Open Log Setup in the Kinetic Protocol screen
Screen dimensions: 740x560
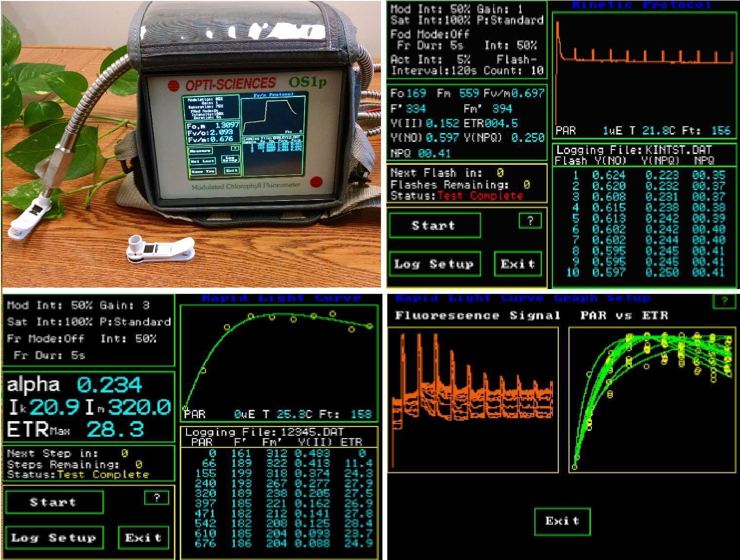(x=434, y=264)
